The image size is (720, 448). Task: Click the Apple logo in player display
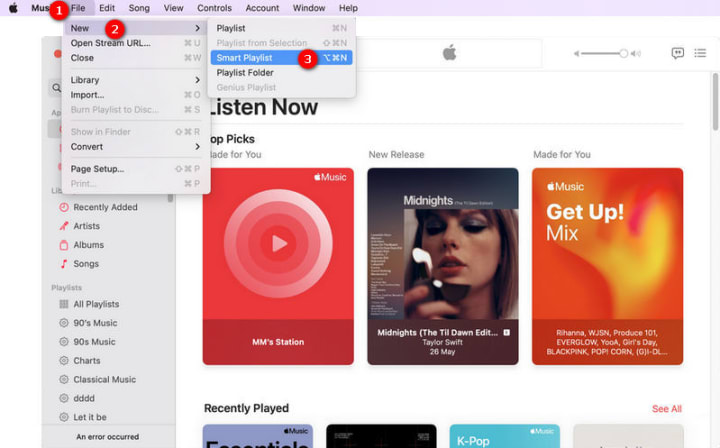(450, 53)
